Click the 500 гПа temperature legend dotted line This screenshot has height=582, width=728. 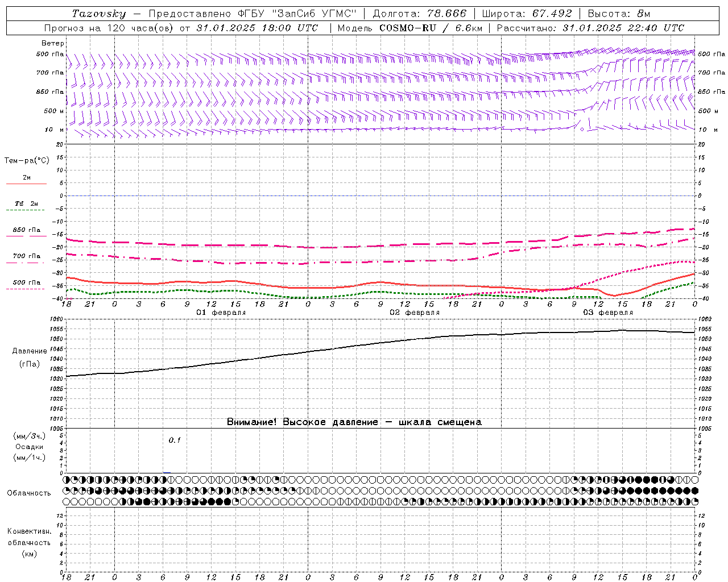tap(26, 289)
